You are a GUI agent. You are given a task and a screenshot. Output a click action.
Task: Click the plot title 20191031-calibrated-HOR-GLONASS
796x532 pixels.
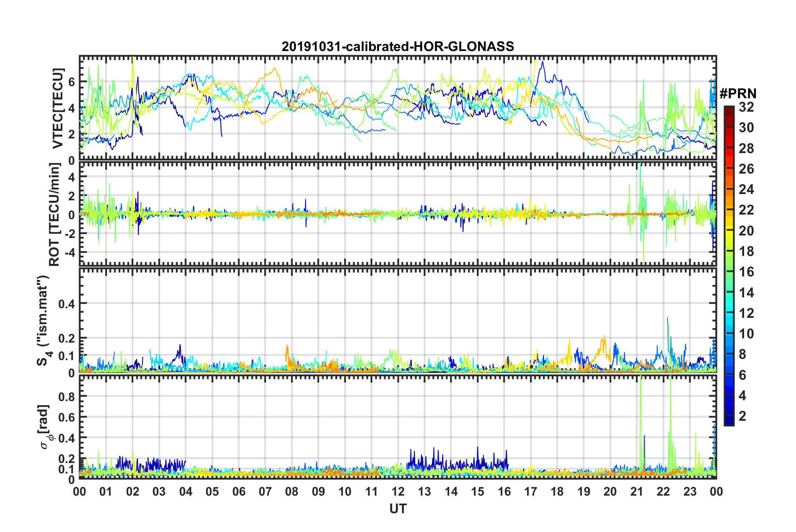tap(398, 46)
